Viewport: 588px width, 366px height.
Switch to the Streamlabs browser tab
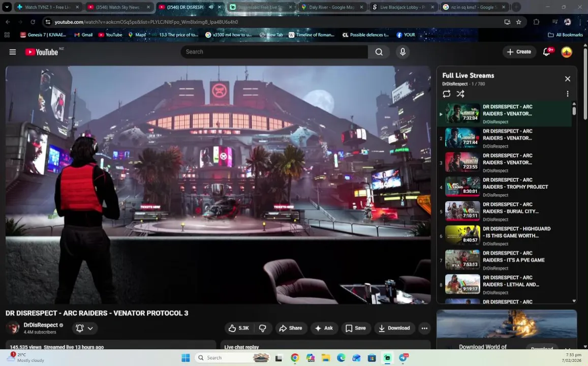point(261,7)
